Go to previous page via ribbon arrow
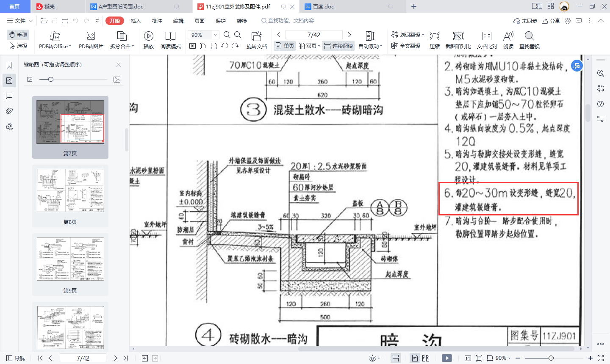Image resolution: width=610 pixels, height=364 pixels. pos(279,35)
